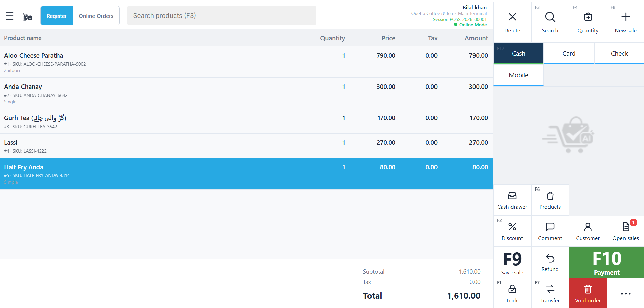
Task: Apply a Discount (F2)
Action: click(512, 232)
